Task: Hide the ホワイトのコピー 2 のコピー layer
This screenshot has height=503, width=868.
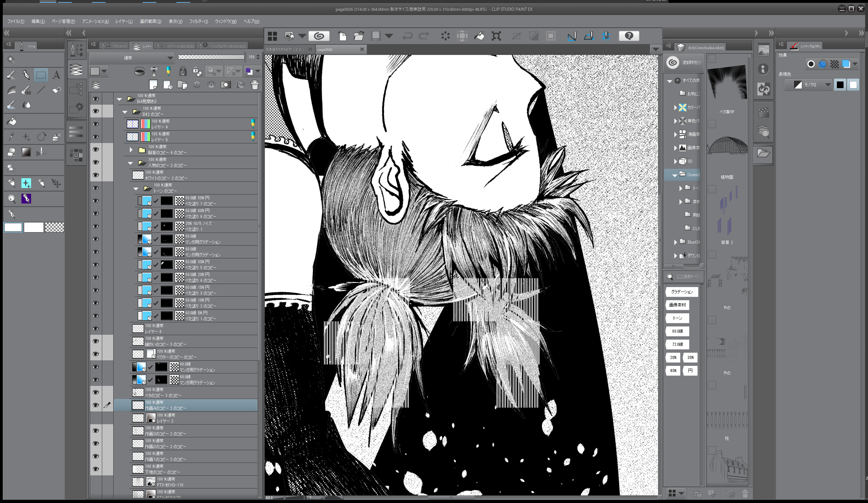Action: click(x=96, y=175)
